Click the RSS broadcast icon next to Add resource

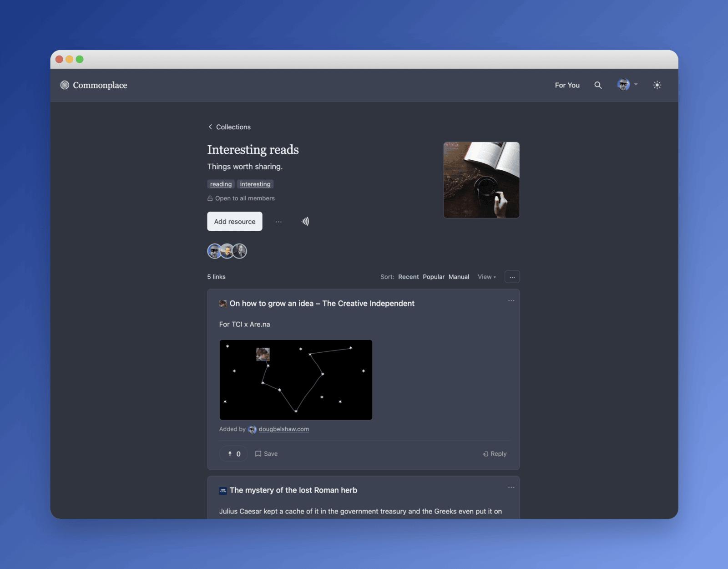[x=305, y=221]
